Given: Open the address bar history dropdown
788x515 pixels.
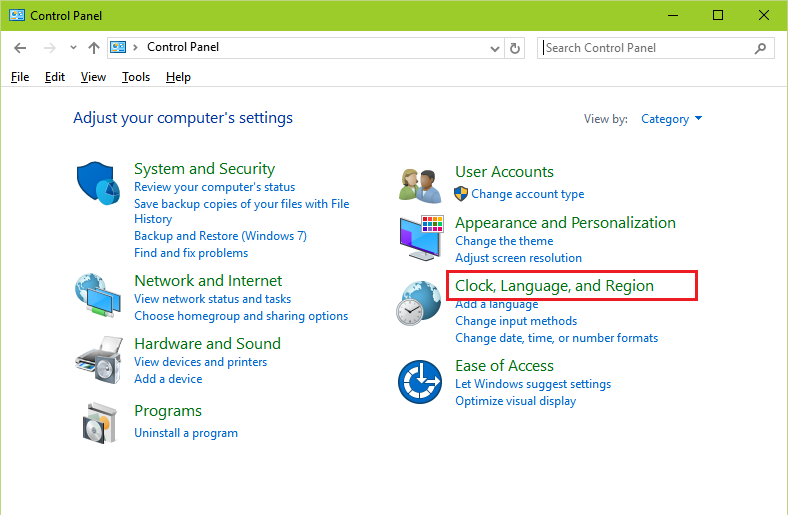Looking at the screenshot, I should (x=495, y=48).
